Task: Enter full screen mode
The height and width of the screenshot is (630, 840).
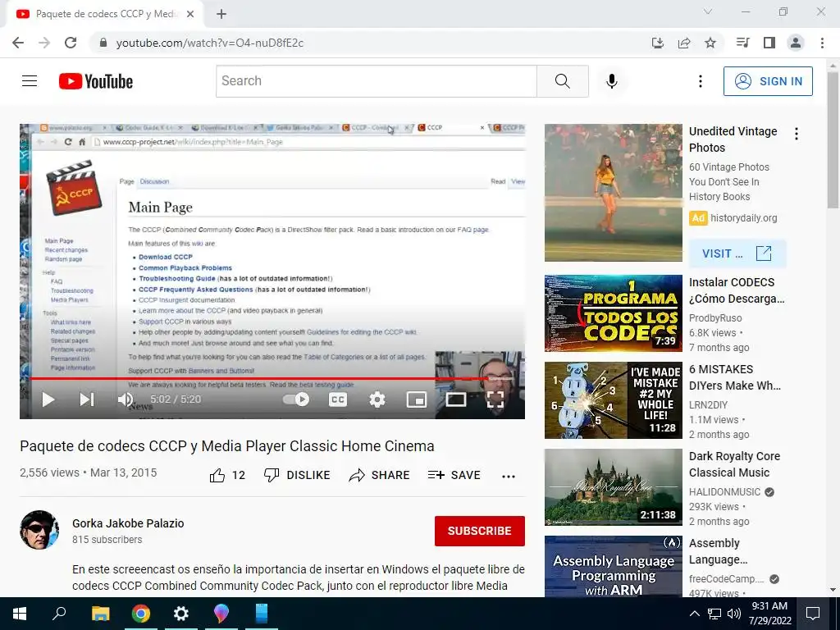Action: tap(495, 399)
